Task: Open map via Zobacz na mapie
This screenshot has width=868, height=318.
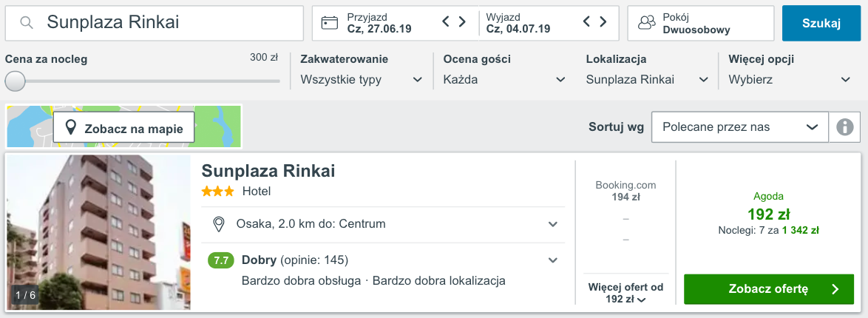Action: coord(123,128)
